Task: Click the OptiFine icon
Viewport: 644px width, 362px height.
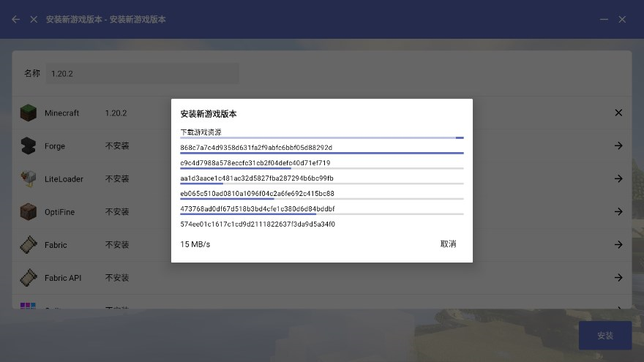Action: pos(28,212)
